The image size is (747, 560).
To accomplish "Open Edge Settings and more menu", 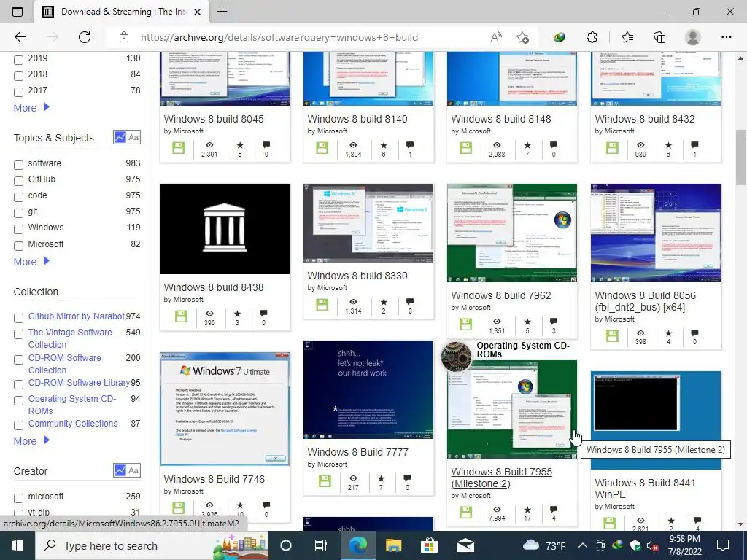I will coord(726,37).
